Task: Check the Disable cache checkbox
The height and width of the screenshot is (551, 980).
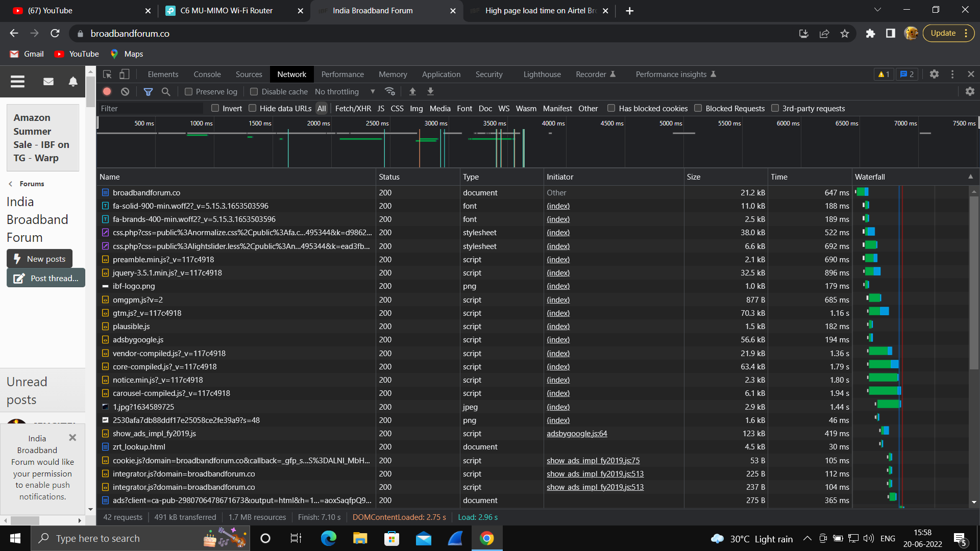Action: (254, 92)
